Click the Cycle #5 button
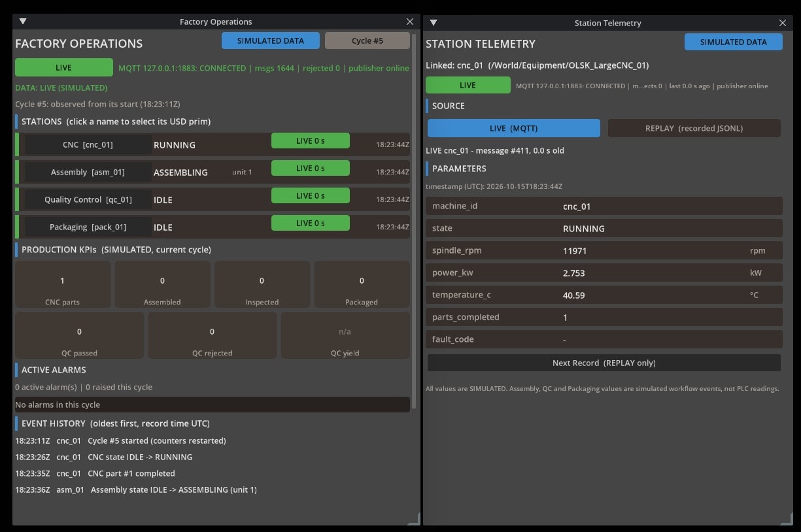This screenshot has width=801, height=532. tap(367, 41)
